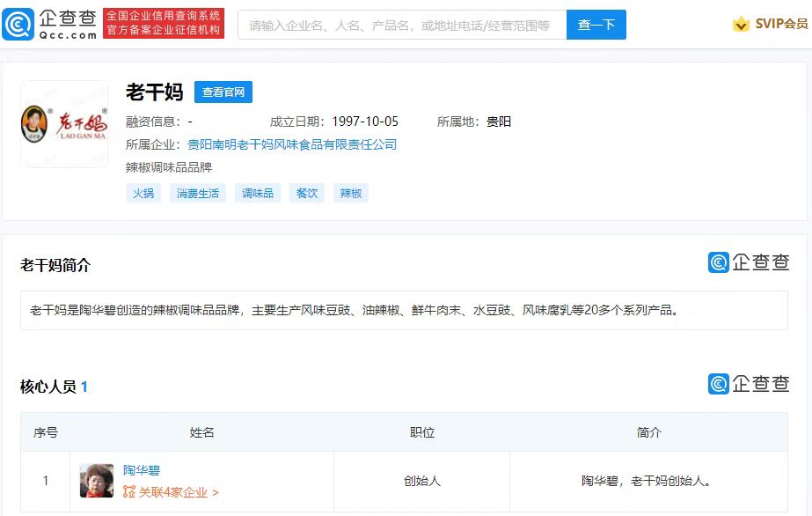The image size is (812, 516).
Task: Select the 辣椒 tag
Action: (x=351, y=193)
